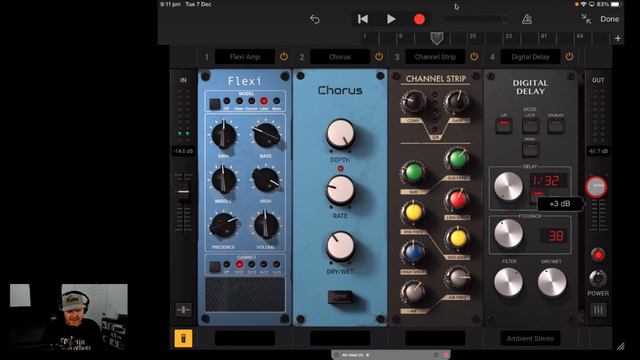
Task: Click the Flexi High knob
Action: 266,180
